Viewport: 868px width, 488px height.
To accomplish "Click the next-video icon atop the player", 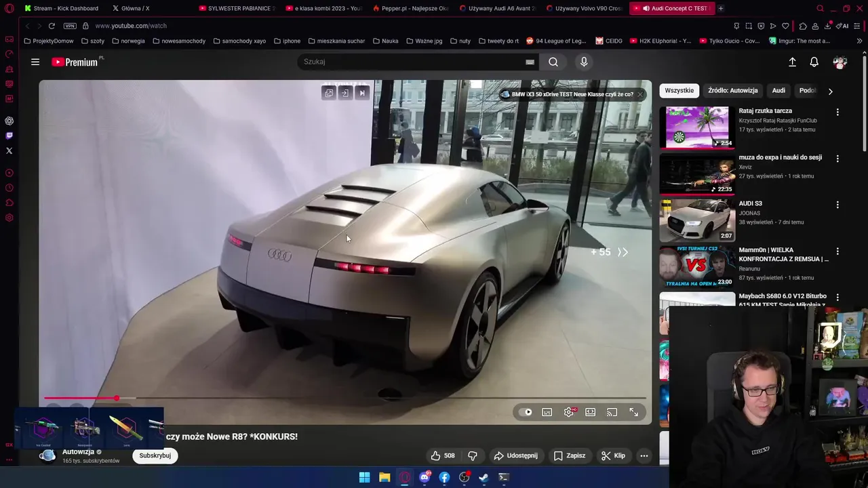I will pos(362,93).
